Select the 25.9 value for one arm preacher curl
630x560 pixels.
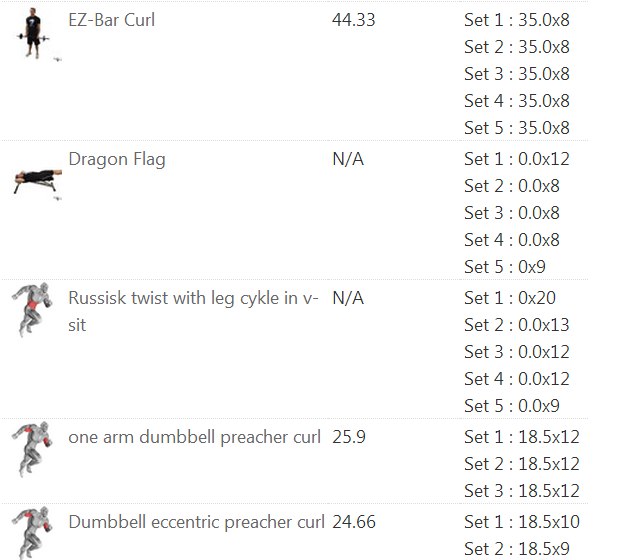tap(348, 437)
